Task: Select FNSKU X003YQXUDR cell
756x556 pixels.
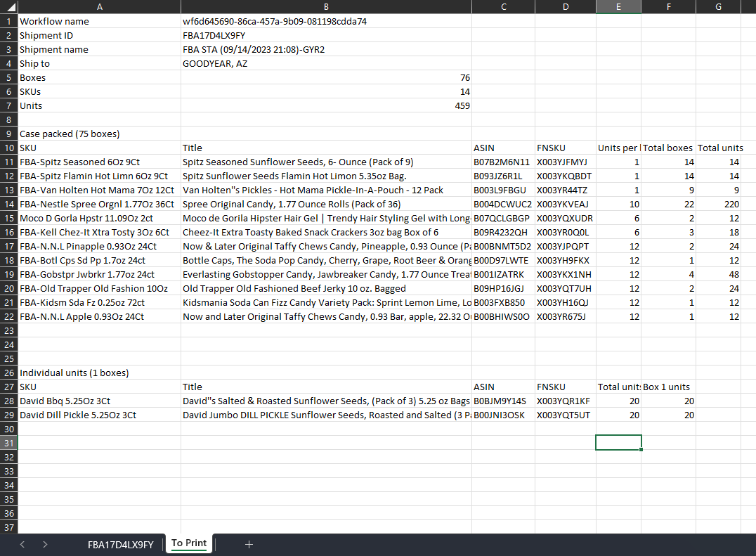Action: click(x=566, y=218)
